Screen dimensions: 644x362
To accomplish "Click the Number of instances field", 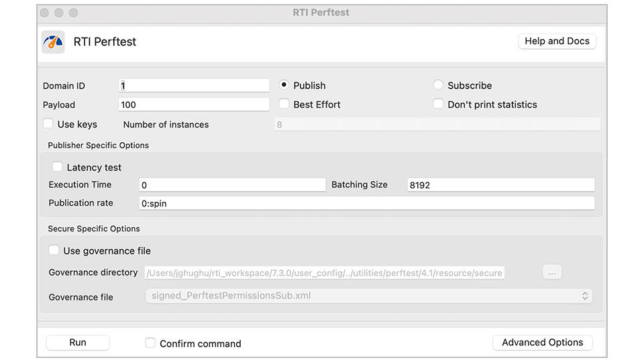I will coord(437,125).
